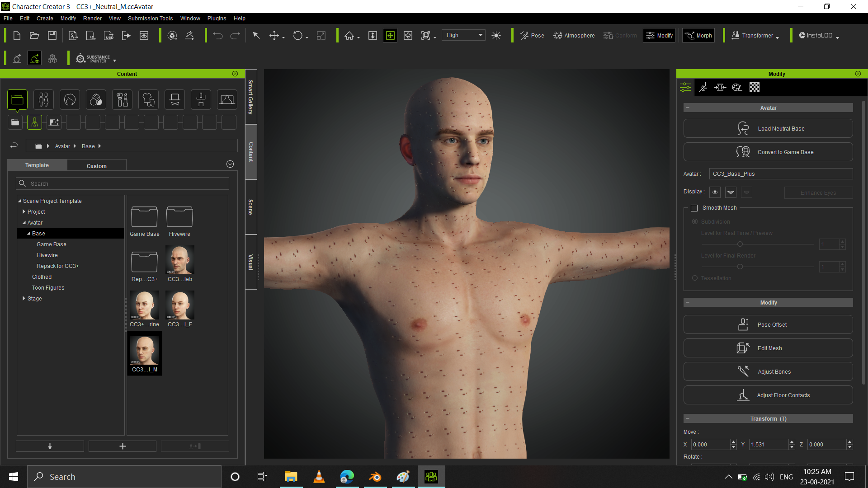Open the Submission Tools menu
The width and height of the screenshot is (868, 488).
(x=150, y=19)
